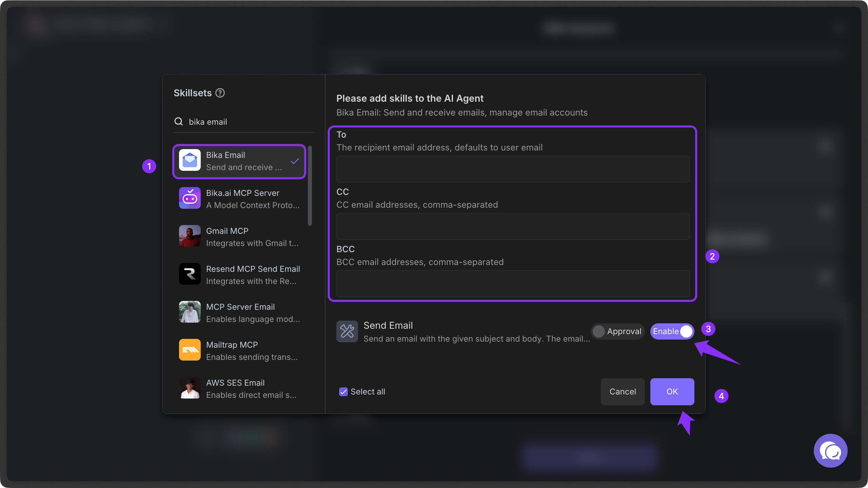Click the Gmail MCP avatar icon
The height and width of the screenshot is (488, 868).
click(190, 237)
